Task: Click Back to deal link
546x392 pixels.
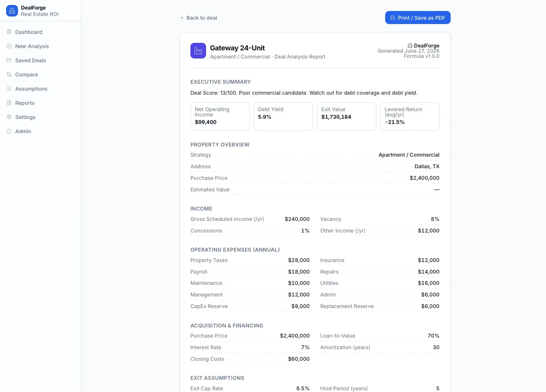Action: click(199, 18)
